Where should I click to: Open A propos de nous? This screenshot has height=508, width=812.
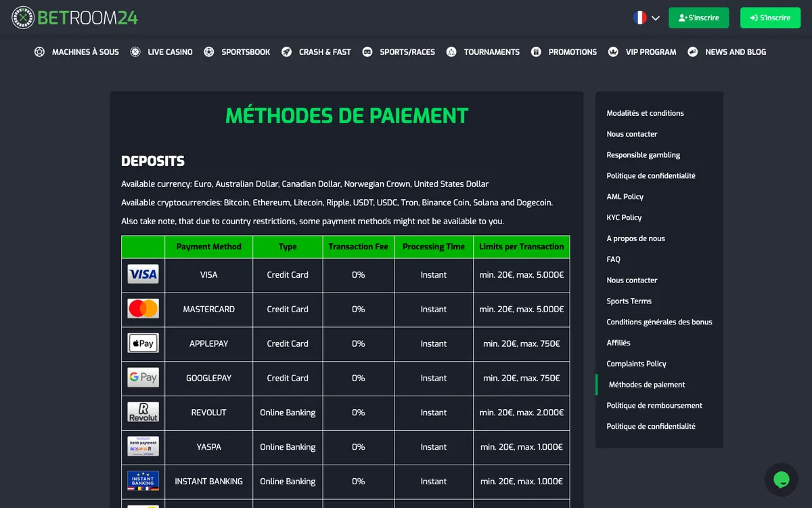pyautogui.click(x=635, y=238)
